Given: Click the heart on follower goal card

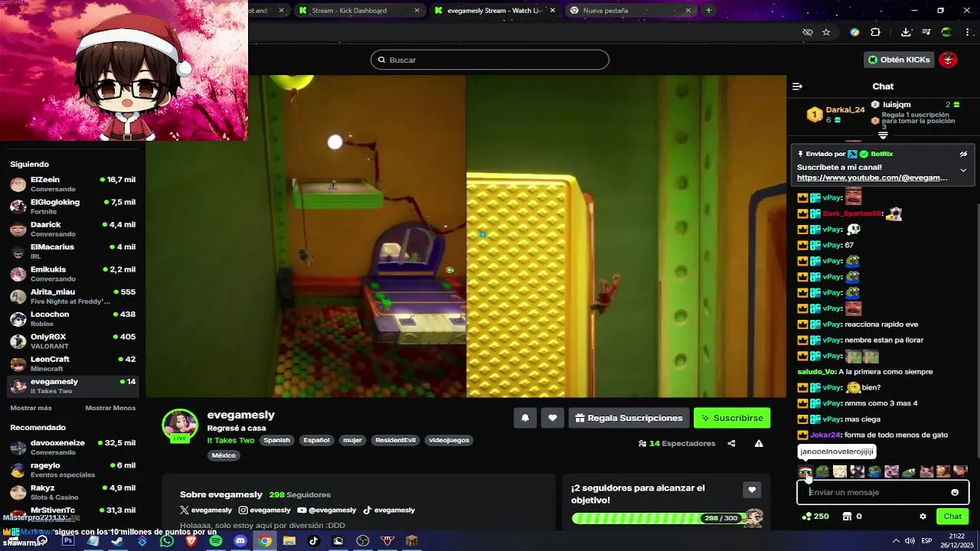Looking at the screenshot, I should pyautogui.click(x=752, y=490).
